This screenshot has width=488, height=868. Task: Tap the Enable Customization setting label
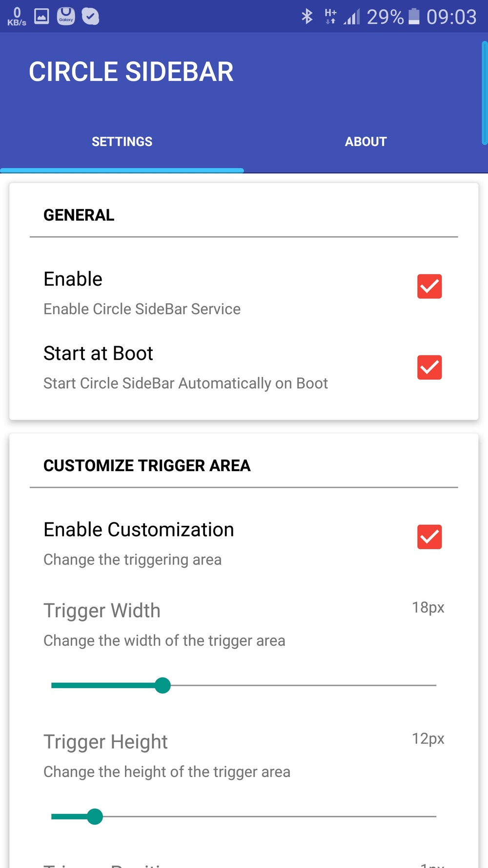point(139,530)
